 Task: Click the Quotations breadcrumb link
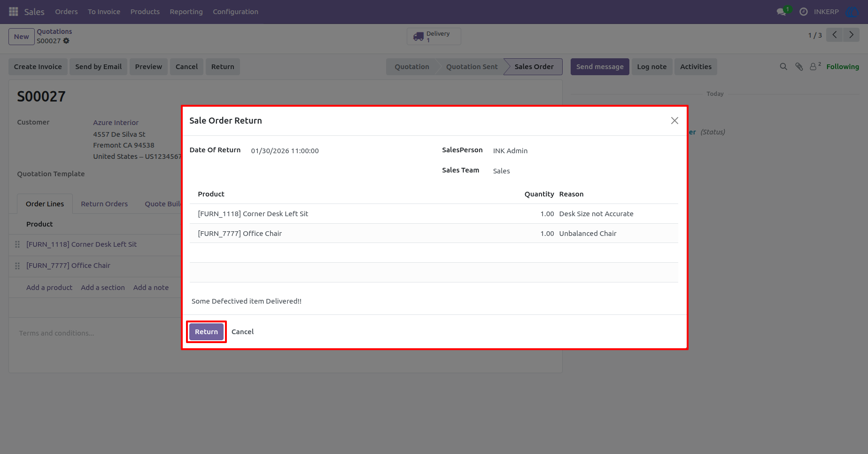click(54, 31)
